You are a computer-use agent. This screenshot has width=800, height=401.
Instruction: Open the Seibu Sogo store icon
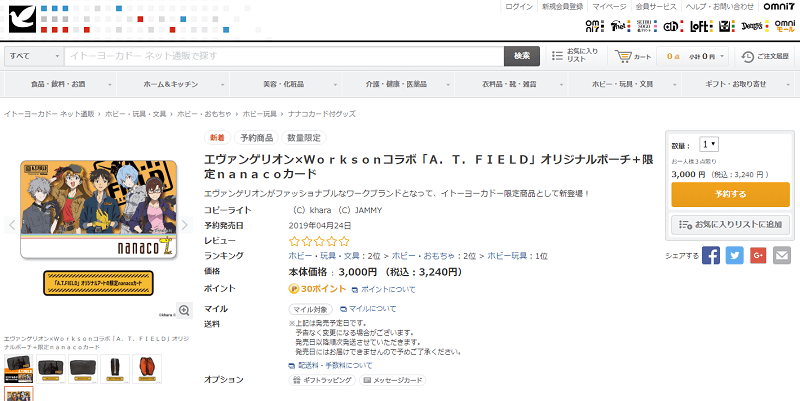click(x=647, y=26)
